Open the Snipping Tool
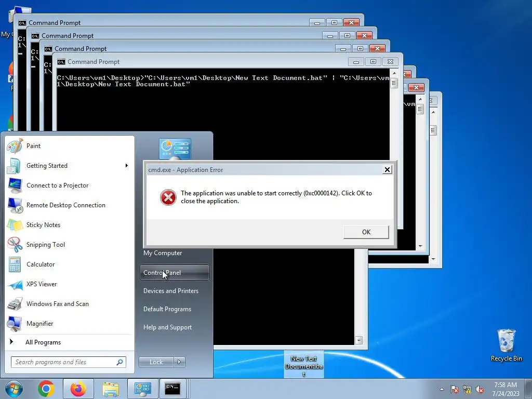532x399 pixels. coord(70,245)
